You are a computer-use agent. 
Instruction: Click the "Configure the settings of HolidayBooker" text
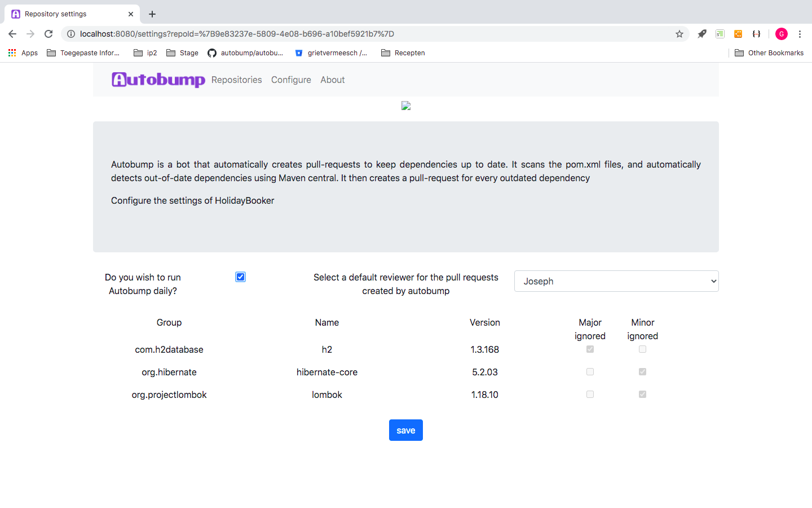tap(192, 200)
